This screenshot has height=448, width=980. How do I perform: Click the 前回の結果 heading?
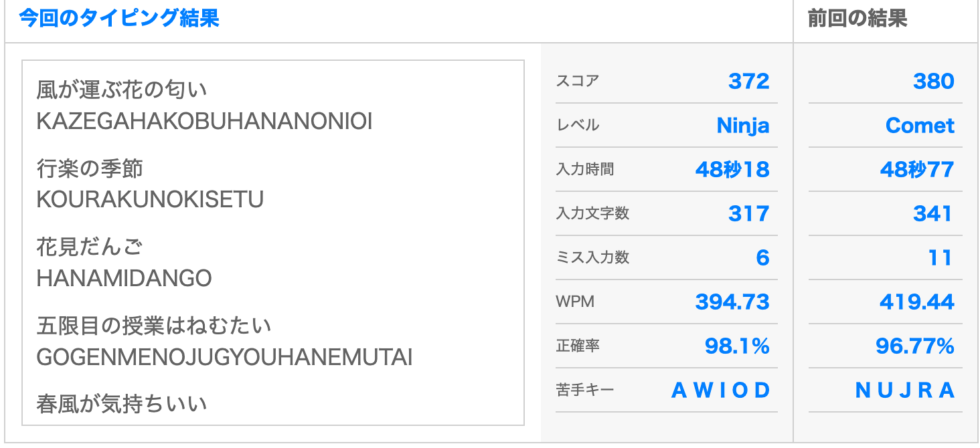point(857,19)
